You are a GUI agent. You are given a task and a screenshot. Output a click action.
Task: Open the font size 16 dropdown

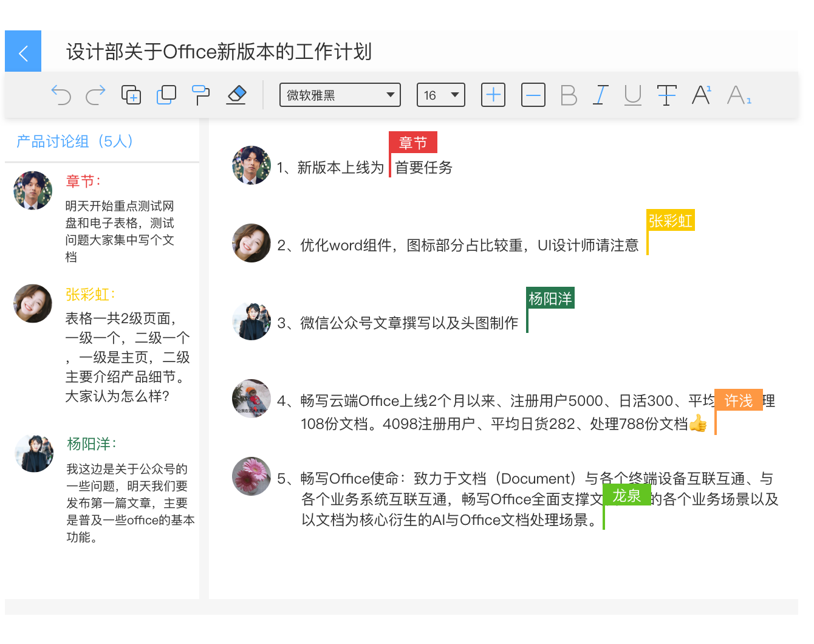(x=441, y=95)
